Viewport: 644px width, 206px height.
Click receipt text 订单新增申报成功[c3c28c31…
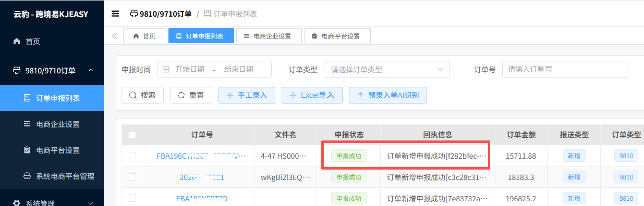[438, 177]
